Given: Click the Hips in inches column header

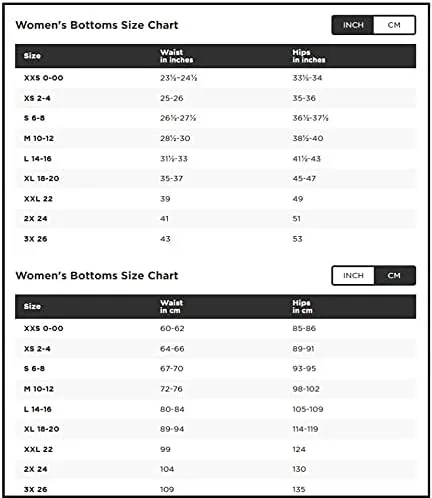Looking at the screenshot, I should [x=309, y=56].
